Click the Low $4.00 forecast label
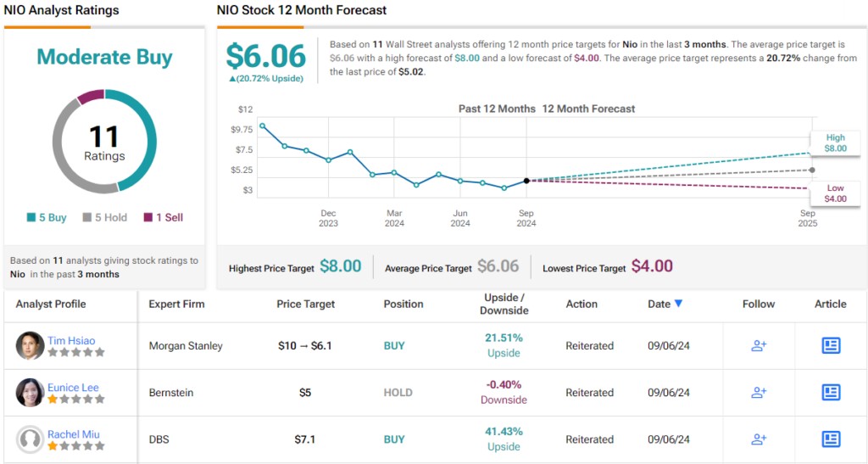The width and height of the screenshot is (868, 464). [835, 193]
